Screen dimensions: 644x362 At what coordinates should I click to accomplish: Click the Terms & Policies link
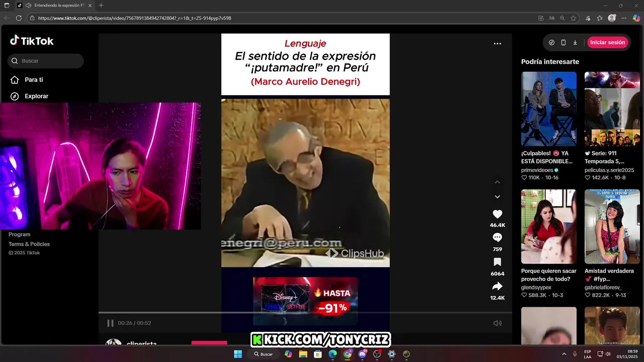pyautogui.click(x=29, y=244)
